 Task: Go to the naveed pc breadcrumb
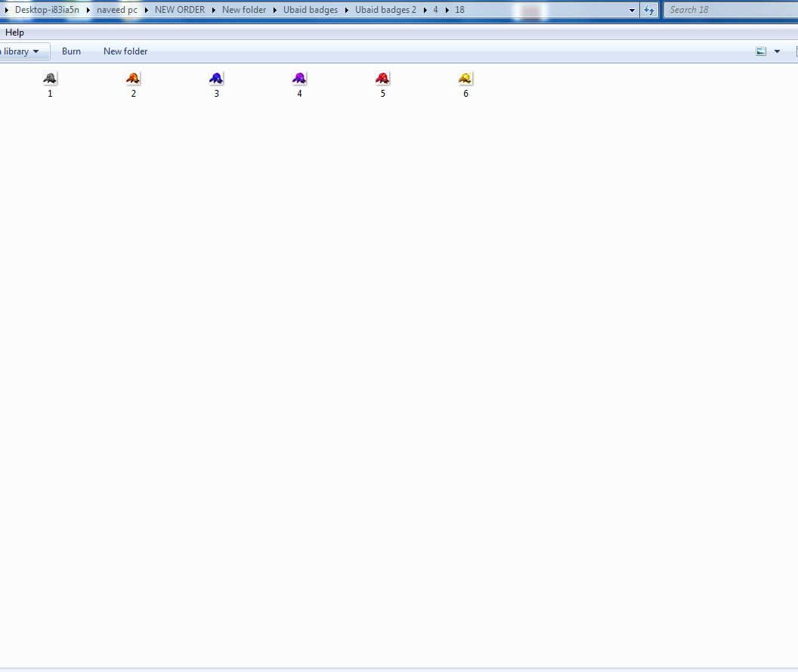[117, 10]
